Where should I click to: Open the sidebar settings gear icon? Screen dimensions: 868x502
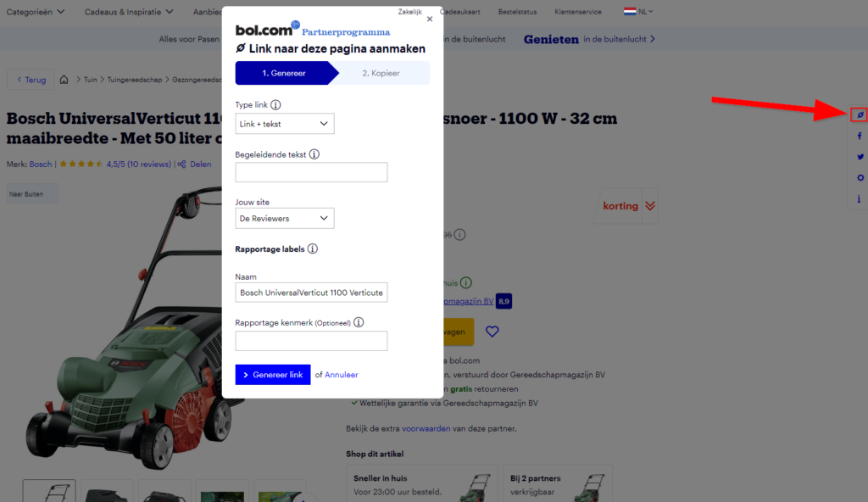(x=860, y=178)
